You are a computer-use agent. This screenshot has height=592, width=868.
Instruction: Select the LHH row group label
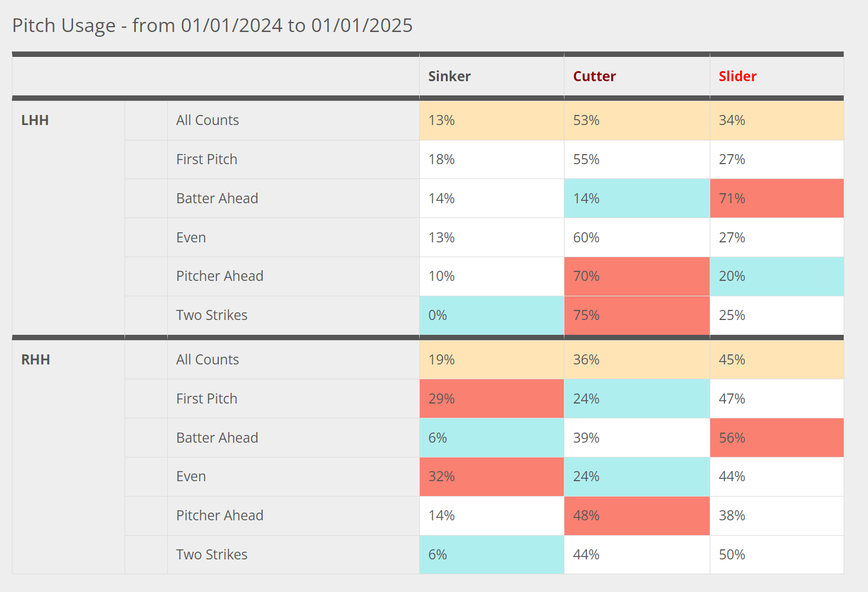tap(35, 120)
